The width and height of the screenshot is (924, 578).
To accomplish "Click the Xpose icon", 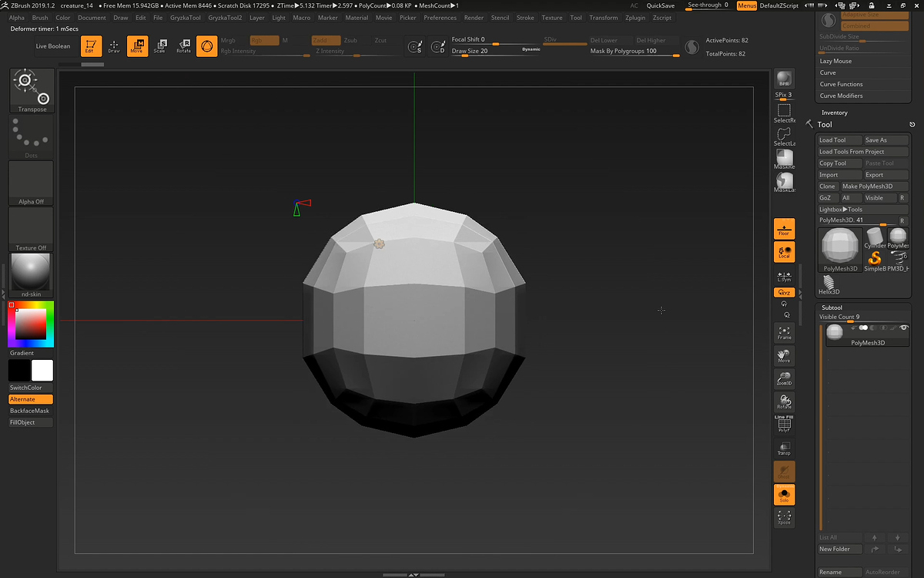I will pyautogui.click(x=784, y=518).
